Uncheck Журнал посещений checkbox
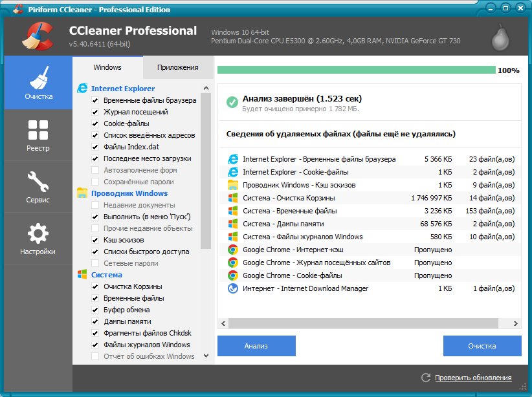 click(x=95, y=112)
